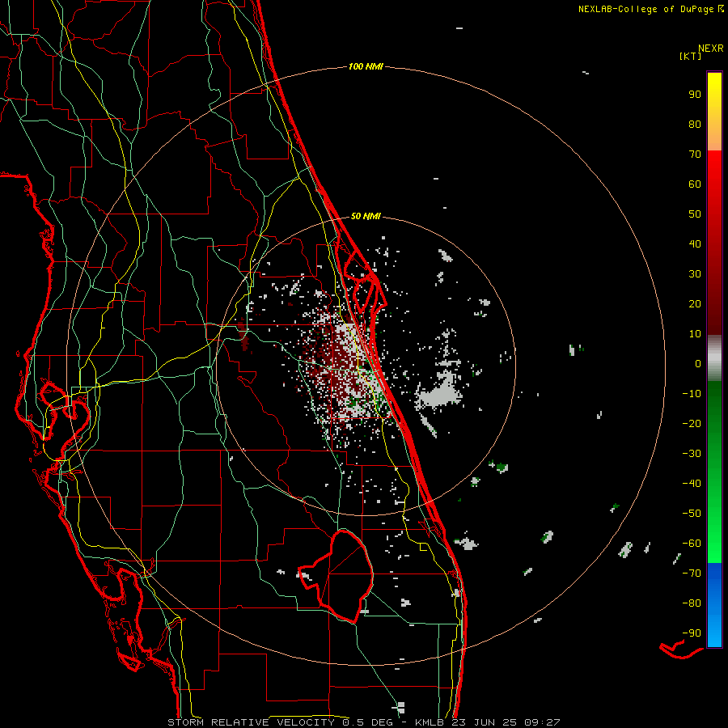Screen dimensions: 728x728
Task: Click the -60 value on the velocity scale
Action: tap(692, 544)
